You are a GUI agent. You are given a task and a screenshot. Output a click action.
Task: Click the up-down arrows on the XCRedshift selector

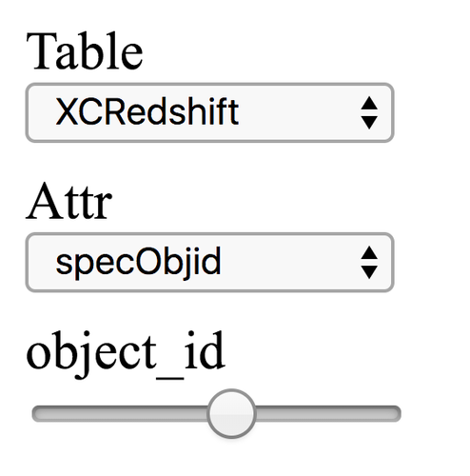click(x=369, y=112)
